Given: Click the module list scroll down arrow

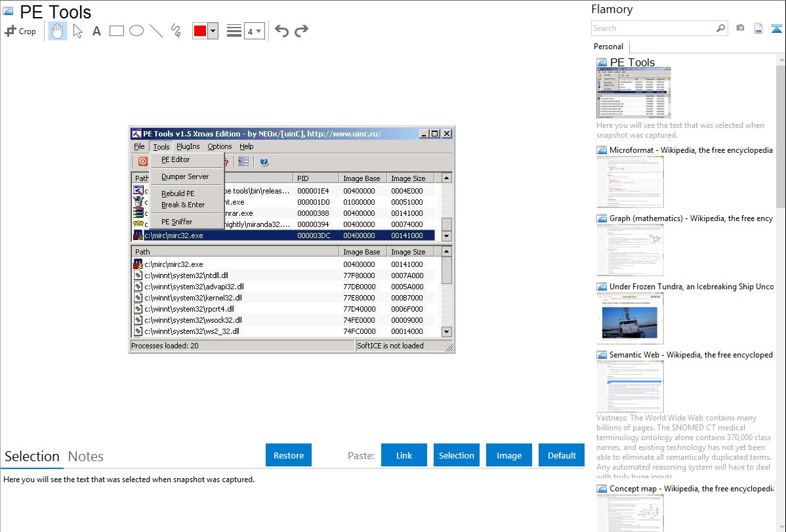Looking at the screenshot, I should pyautogui.click(x=447, y=331).
